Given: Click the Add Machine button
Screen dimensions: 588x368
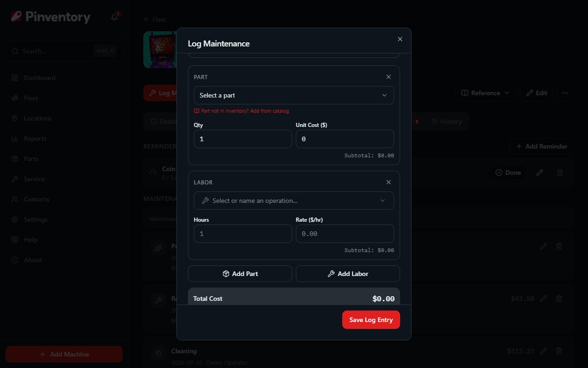Looking at the screenshot, I should pos(64,354).
